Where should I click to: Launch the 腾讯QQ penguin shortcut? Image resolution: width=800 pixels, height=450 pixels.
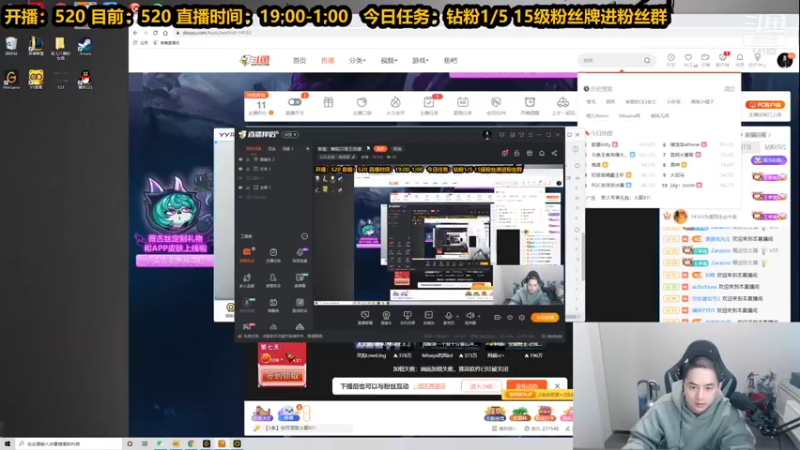pyautogui.click(x=85, y=79)
